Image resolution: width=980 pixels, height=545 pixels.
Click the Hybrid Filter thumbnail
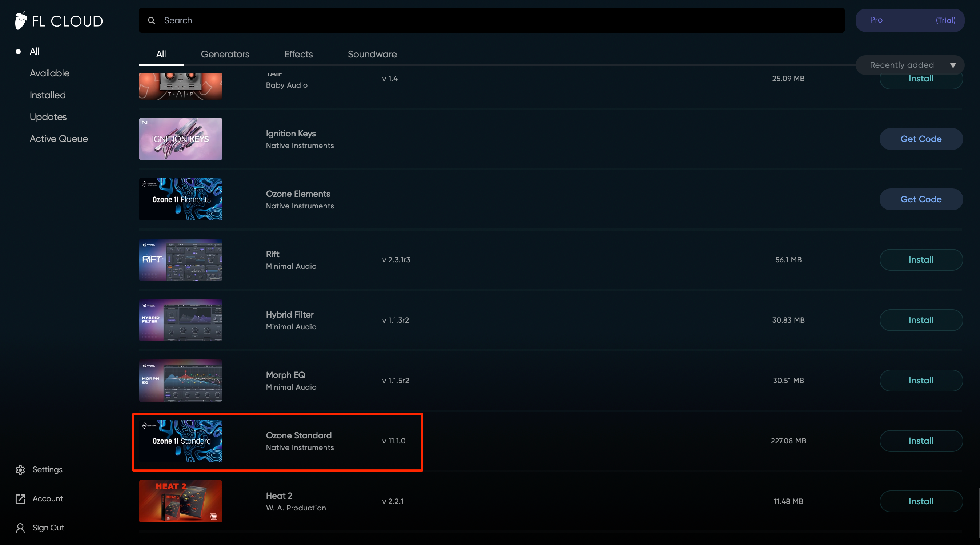[181, 320]
